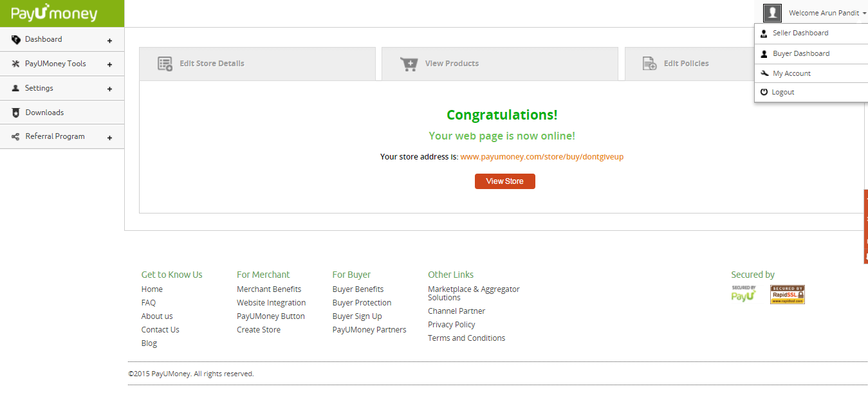The image size is (868, 418).
Task: Open the Create Store link
Action: [259, 330]
